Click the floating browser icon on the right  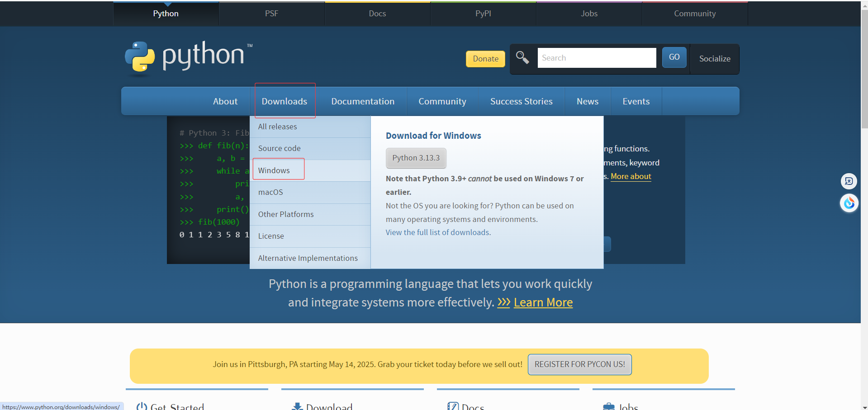(849, 203)
